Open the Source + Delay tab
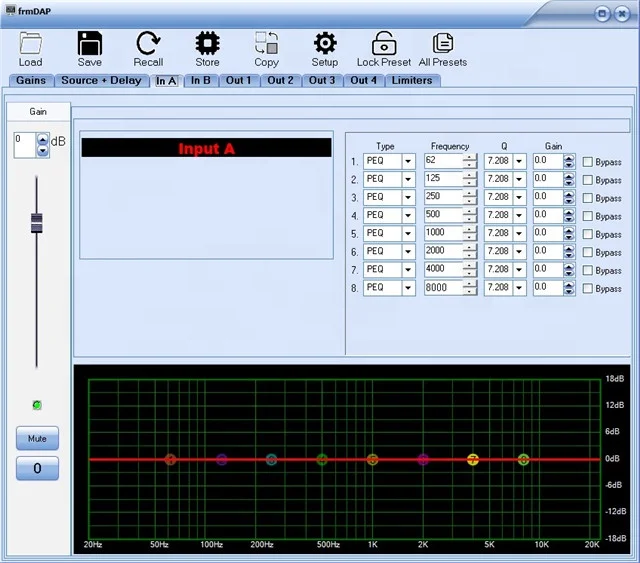This screenshot has height=563, width=640. (101, 80)
